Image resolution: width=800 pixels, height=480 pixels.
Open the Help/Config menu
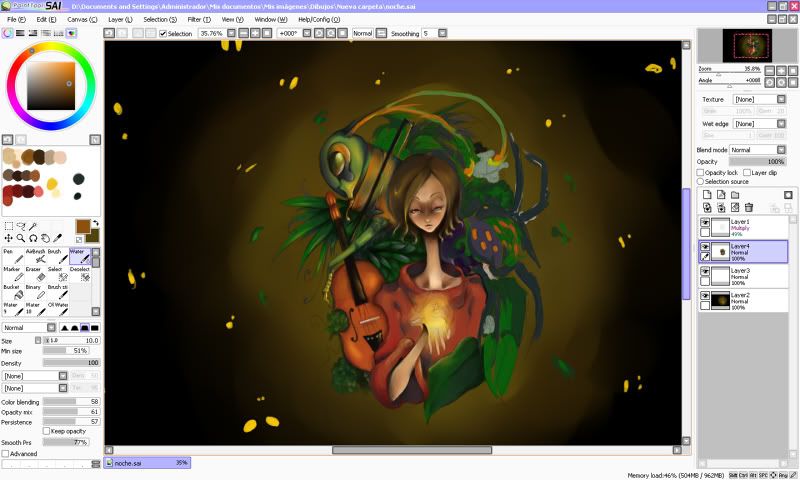[319, 19]
